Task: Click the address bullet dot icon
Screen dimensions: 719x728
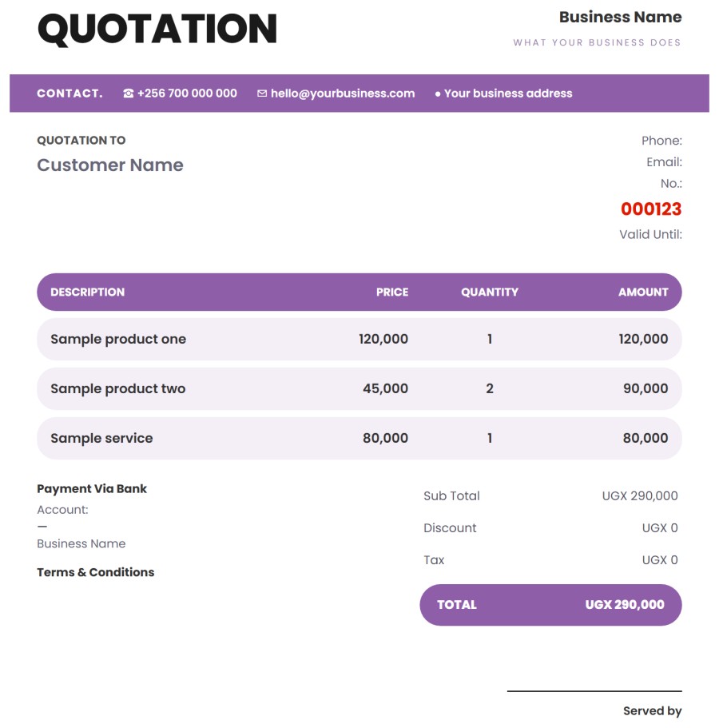Action: coord(437,93)
